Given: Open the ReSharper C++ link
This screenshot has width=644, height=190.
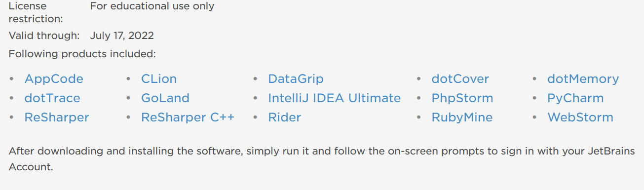Looking at the screenshot, I should (188, 117).
